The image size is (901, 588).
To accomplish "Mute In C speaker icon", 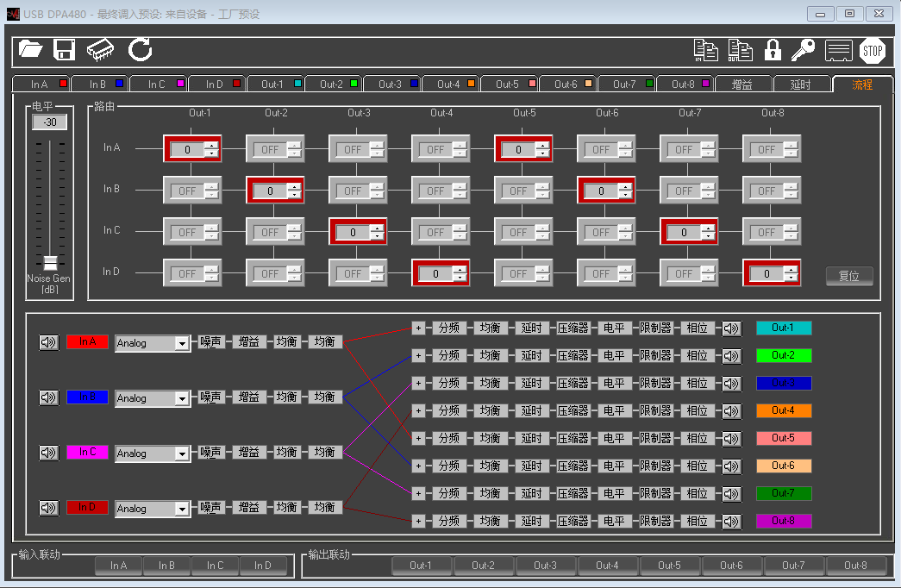I will [x=49, y=453].
